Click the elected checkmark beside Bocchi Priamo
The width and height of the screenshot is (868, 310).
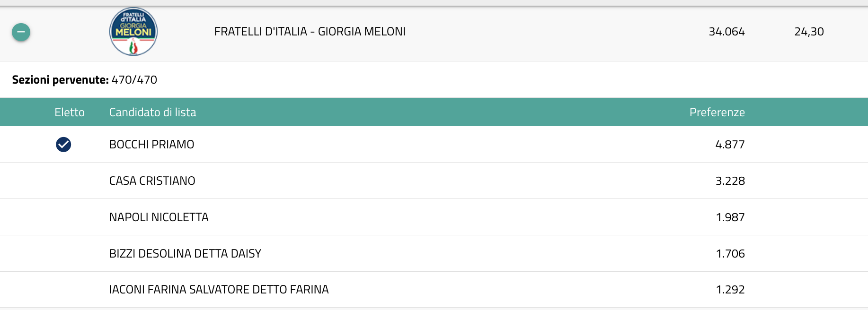63,145
